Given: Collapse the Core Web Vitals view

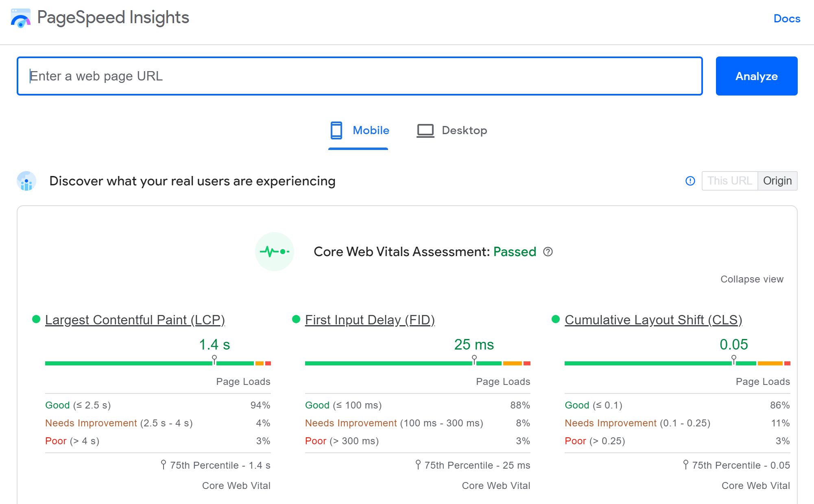Looking at the screenshot, I should click(751, 279).
